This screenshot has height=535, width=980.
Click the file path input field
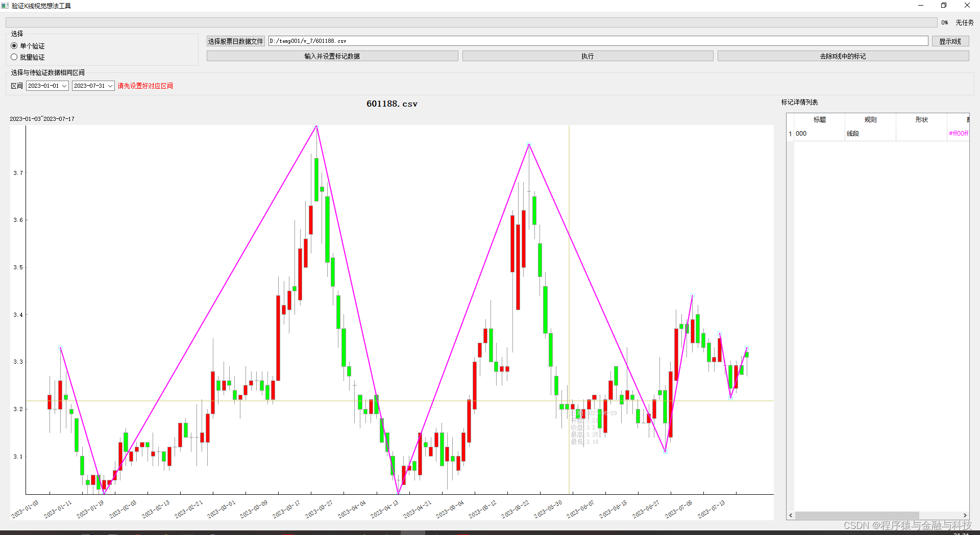click(598, 41)
